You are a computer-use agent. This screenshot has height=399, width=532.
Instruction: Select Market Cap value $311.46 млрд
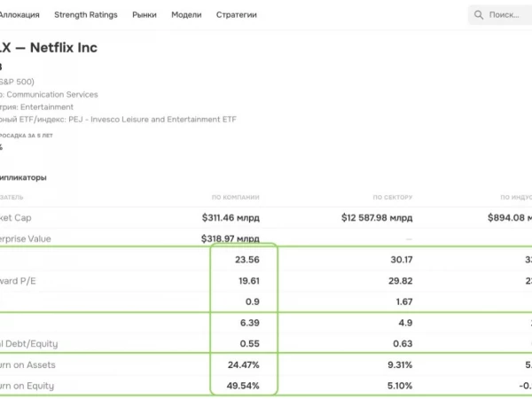tap(231, 217)
